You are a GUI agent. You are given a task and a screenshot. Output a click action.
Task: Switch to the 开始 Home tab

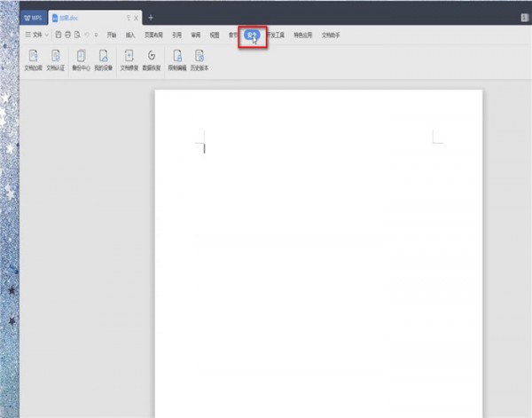pyautogui.click(x=112, y=35)
